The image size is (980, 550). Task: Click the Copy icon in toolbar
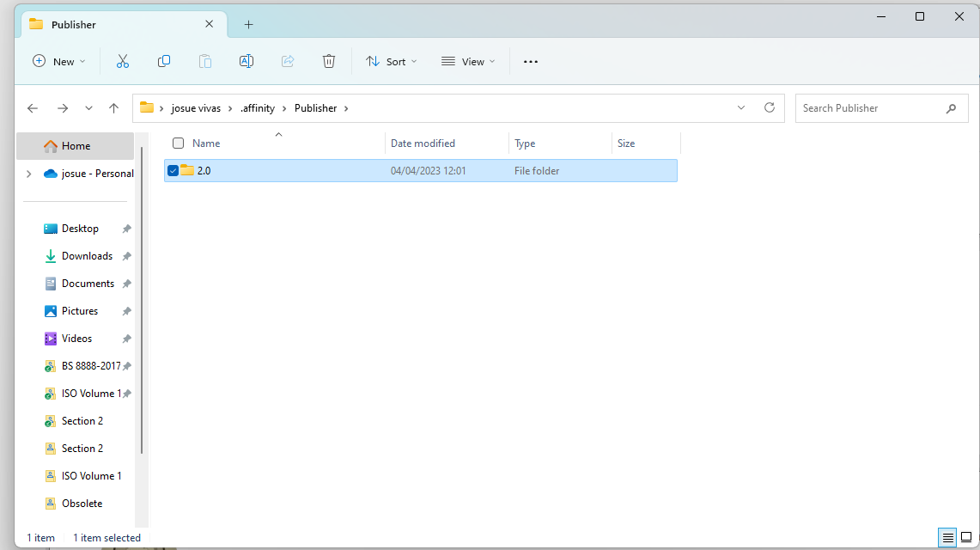point(164,61)
